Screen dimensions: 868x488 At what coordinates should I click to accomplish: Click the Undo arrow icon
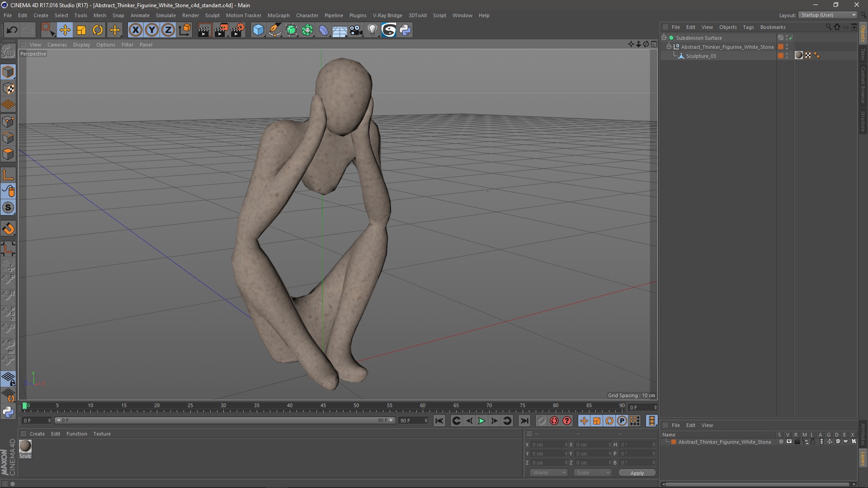coord(12,30)
